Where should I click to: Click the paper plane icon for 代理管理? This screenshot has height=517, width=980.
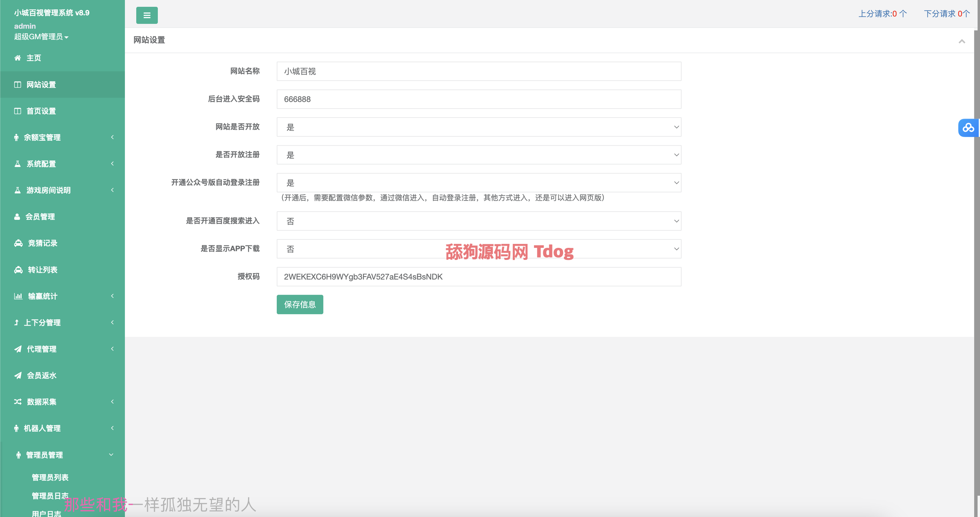pos(18,349)
